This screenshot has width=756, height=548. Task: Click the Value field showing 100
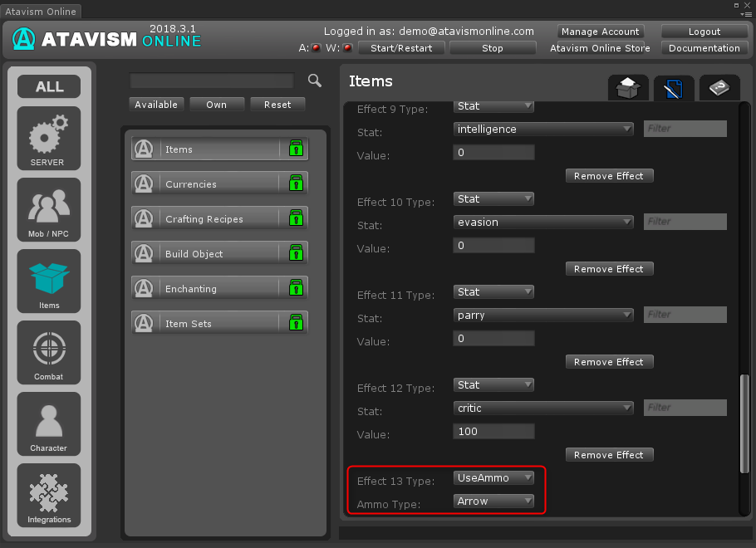pos(494,431)
